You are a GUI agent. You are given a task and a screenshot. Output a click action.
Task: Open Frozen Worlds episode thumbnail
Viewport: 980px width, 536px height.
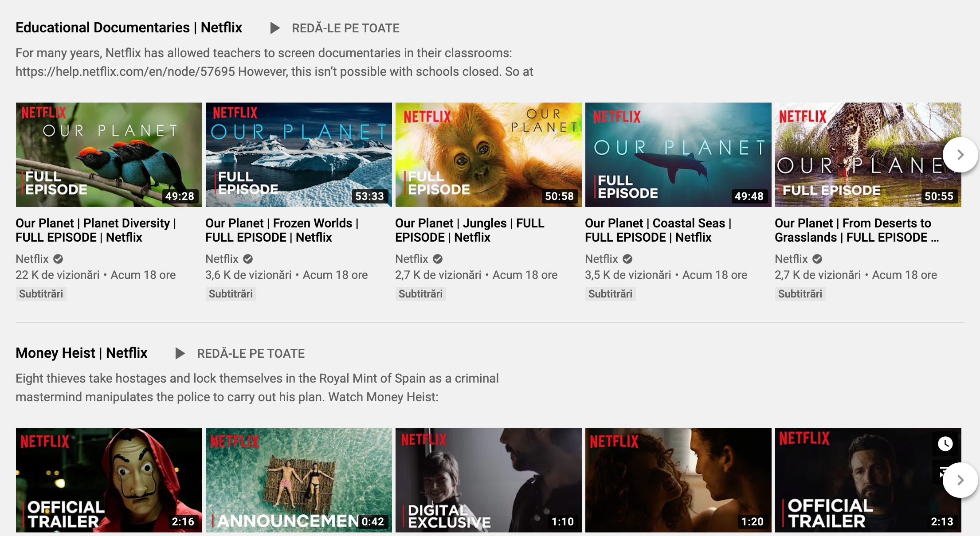coord(299,155)
